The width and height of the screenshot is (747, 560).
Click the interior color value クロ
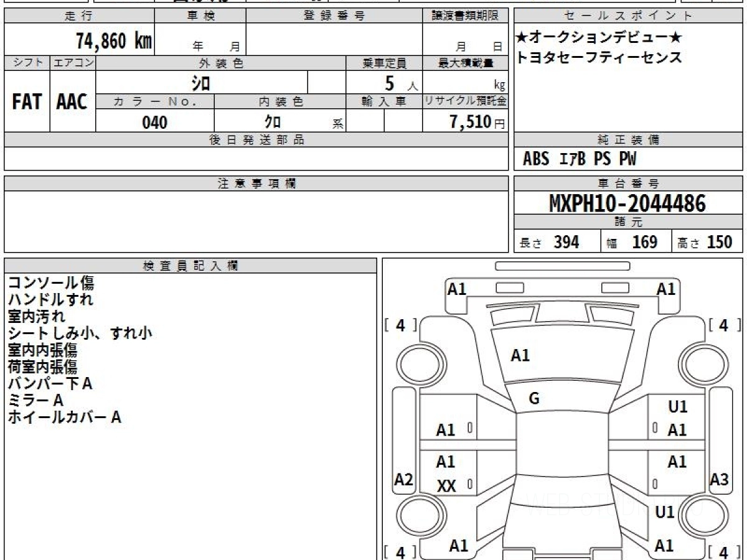pyautogui.click(x=272, y=122)
